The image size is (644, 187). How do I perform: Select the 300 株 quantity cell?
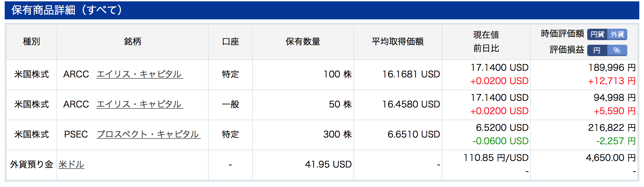click(337, 134)
